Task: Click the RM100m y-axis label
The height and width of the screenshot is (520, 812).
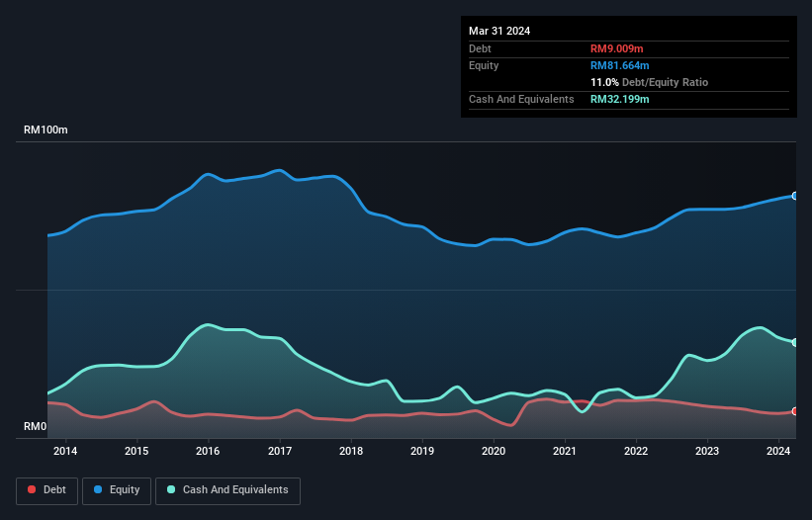Action: [x=45, y=130]
